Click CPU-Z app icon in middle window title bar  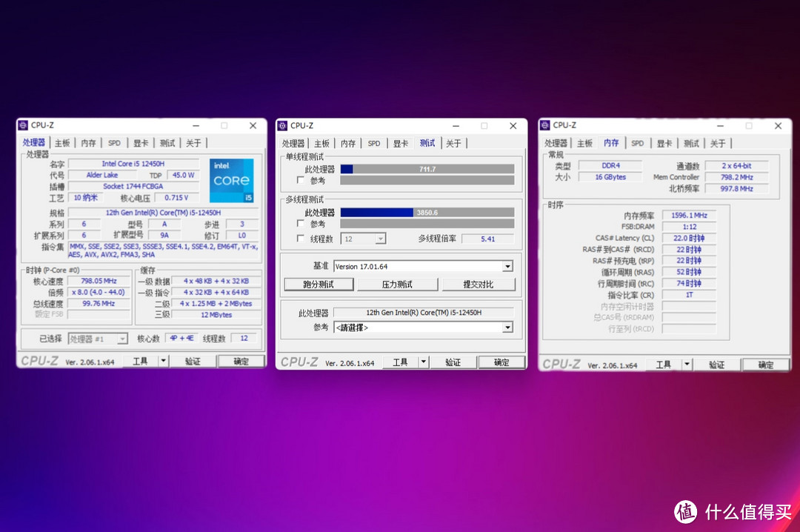283,126
